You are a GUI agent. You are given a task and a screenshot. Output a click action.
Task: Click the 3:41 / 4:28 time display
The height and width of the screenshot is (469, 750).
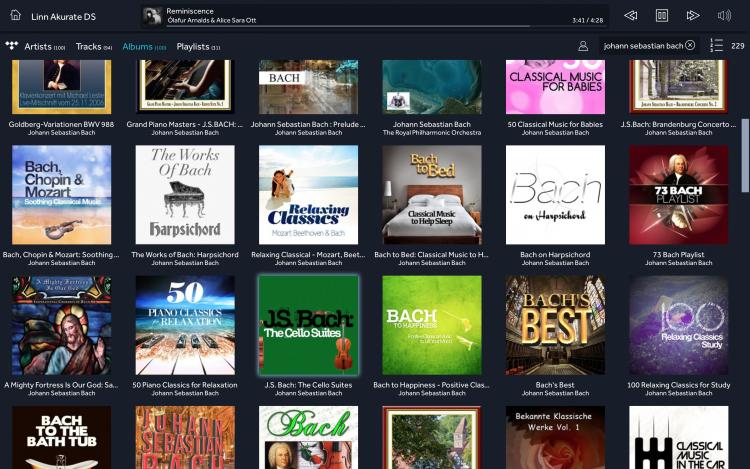(587, 20)
